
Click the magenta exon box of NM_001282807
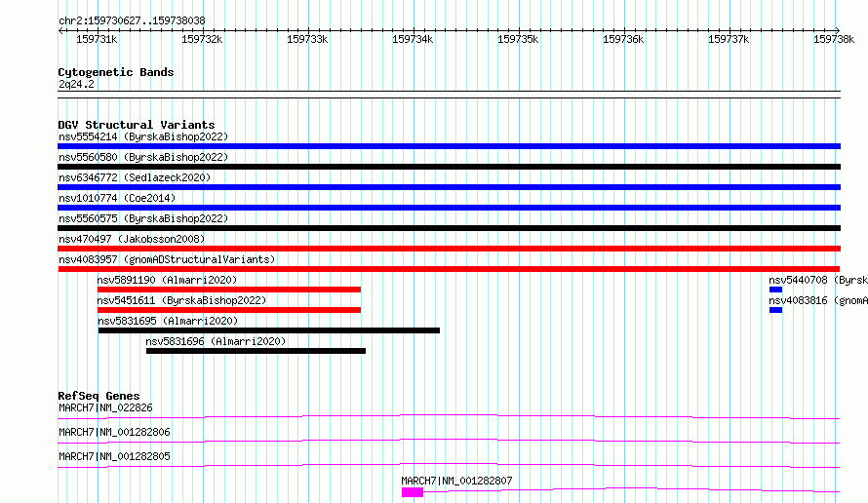pyautogui.click(x=413, y=492)
